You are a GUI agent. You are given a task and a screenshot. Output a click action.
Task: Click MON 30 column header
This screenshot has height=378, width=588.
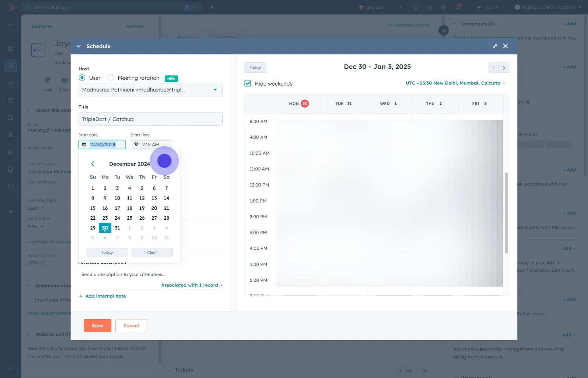pyautogui.click(x=299, y=104)
